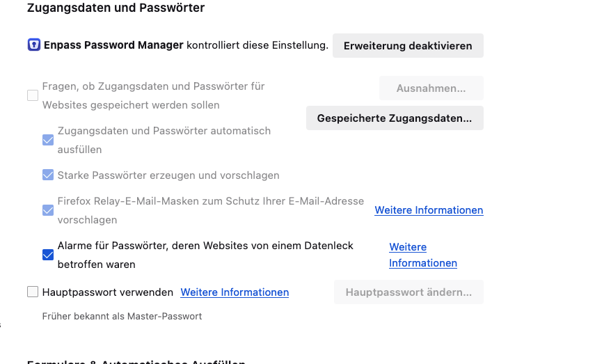Click the bold 'Enpass Password Manager' name text
The height and width of the screenshot is (364, 611).
pyautogui.click(x=113, y=45)
